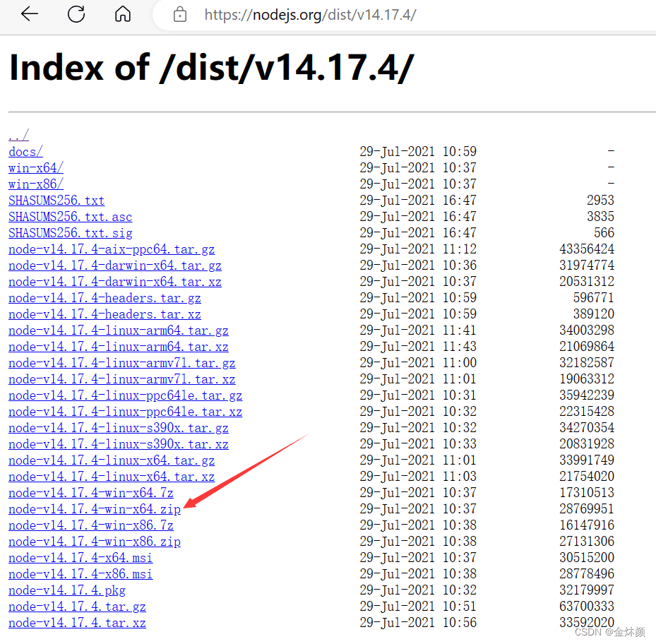Viewport: 656px width, 644px height.
Task: Download node-v14.17.4.pkg macOS package
Action: click(67, 590)
